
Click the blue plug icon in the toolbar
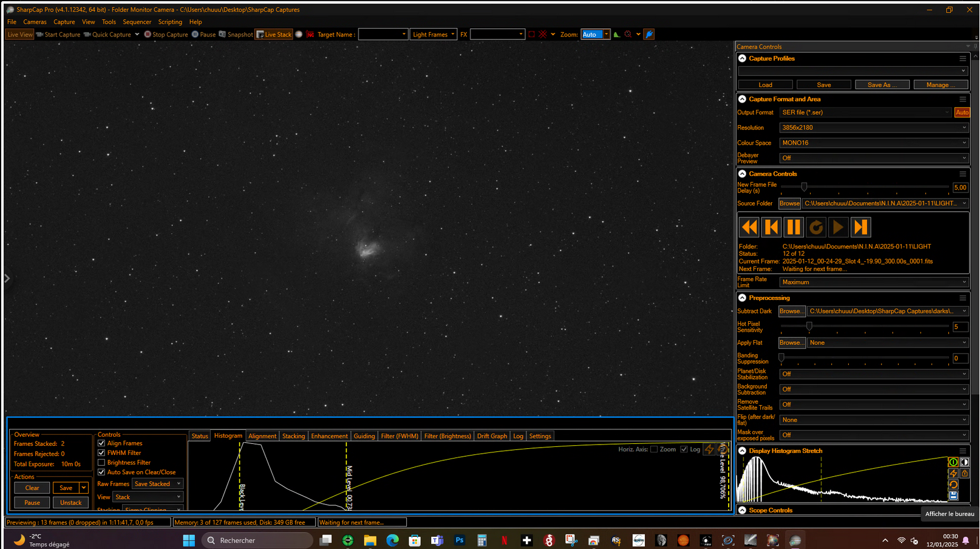click(649, 35)
